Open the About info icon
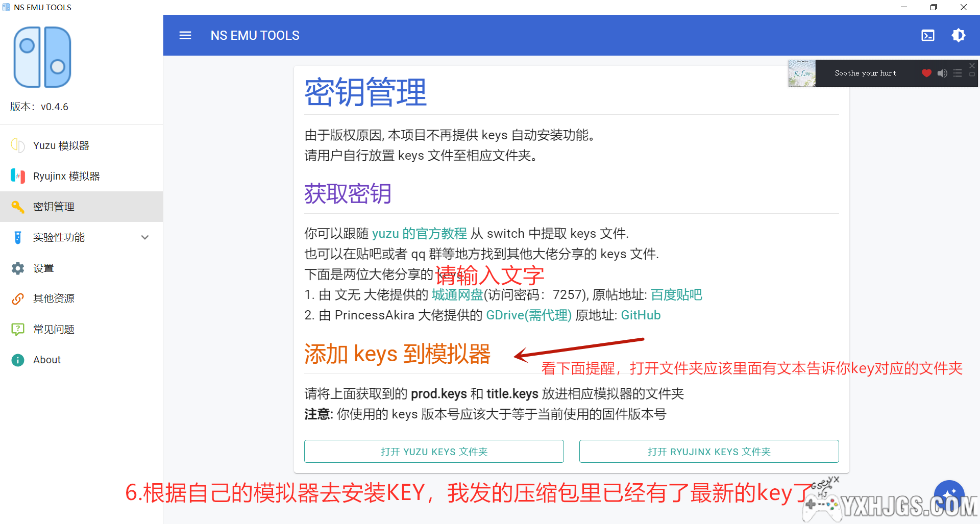 coord(18,360)
